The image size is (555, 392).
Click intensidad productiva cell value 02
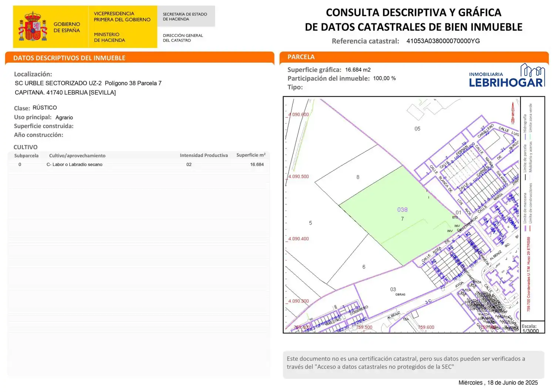pos(189,164)
